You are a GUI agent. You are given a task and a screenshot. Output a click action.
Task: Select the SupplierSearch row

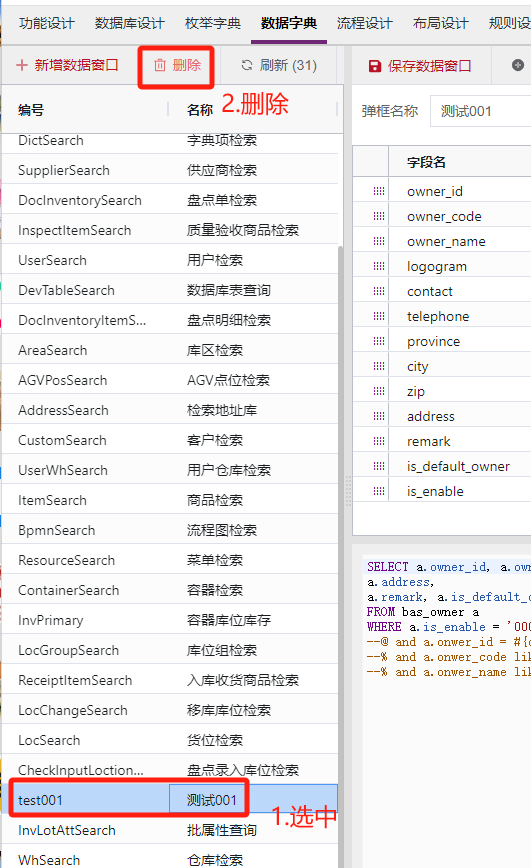pos(169,170)
